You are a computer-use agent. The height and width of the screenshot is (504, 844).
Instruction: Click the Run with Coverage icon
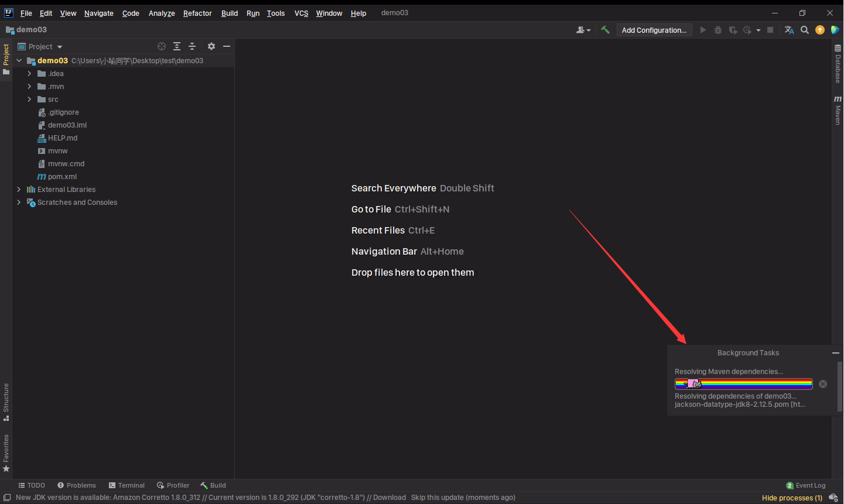click(x=733, y=30)
